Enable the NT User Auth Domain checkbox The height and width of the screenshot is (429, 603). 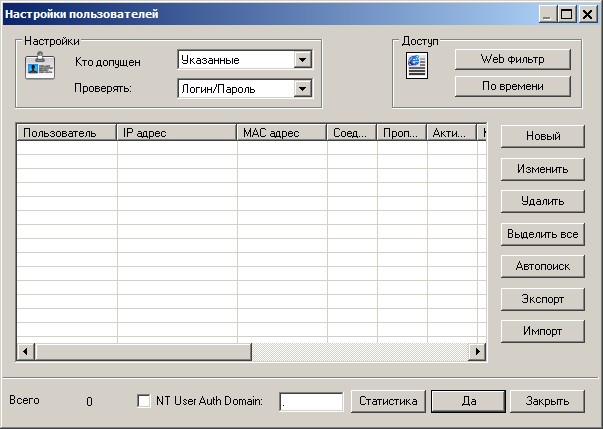pyautogui.click(x=144, y=401)
